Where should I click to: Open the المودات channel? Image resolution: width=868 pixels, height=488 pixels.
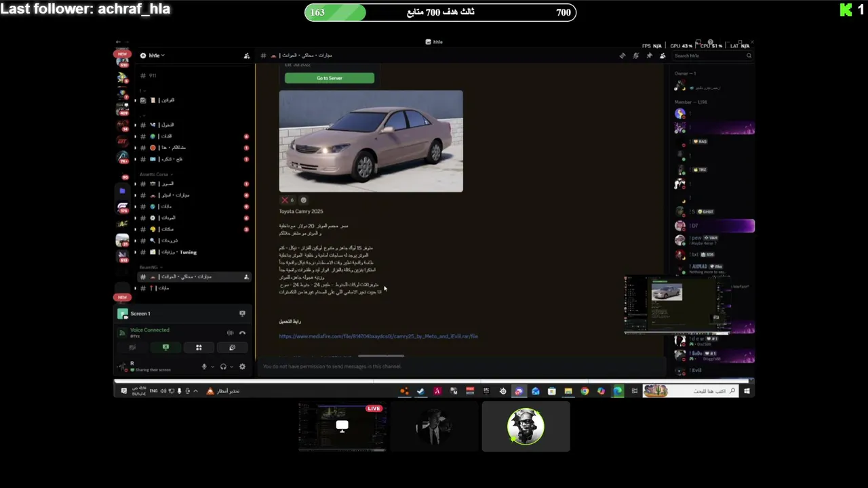pyautogui.click(x=193, y=218)
